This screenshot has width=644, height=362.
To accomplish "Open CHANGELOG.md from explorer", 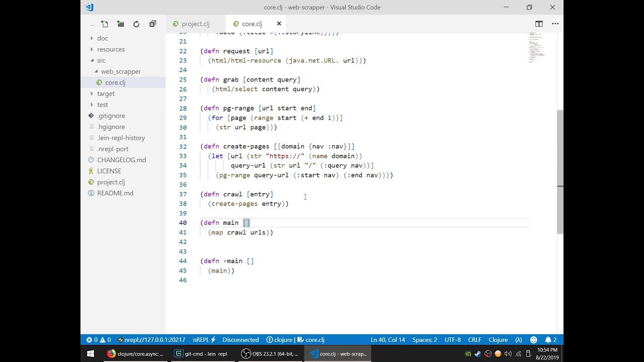I will [x=121, y=160].
